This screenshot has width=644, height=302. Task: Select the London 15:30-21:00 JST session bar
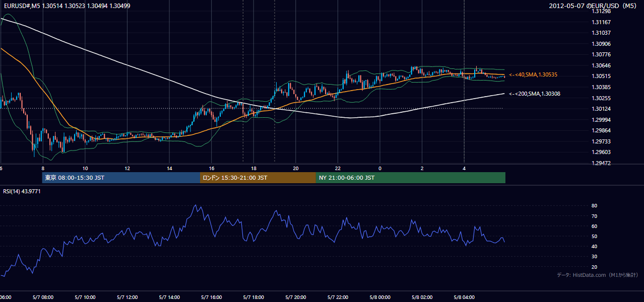(x=258, y=178)
